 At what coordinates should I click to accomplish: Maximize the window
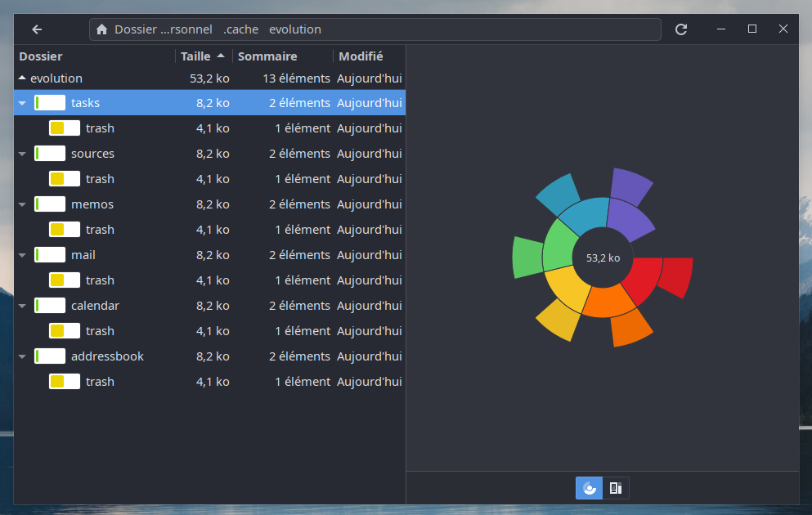[751, 29]
